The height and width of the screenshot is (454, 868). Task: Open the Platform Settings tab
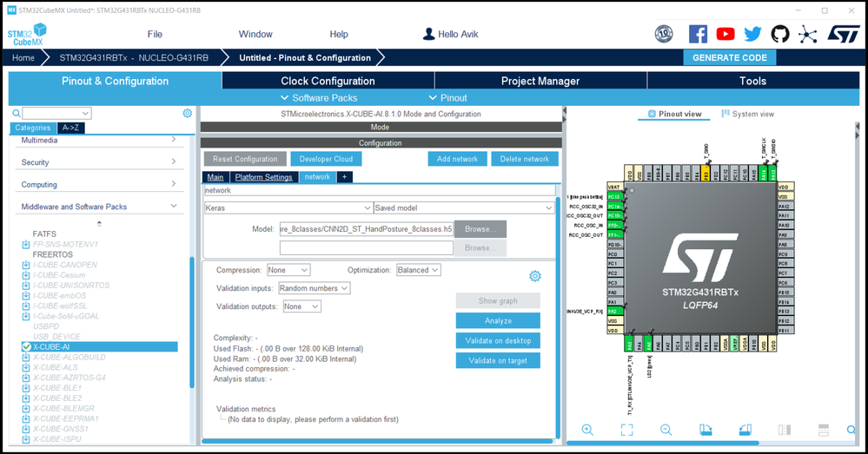(x=263, y=177)
